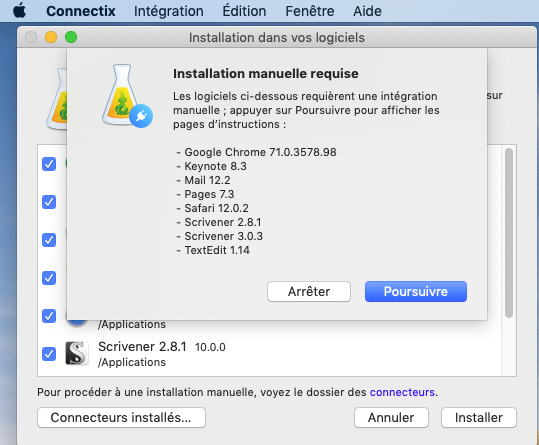Click the Scrivener 2.8.1 app icon

[x=77, y=353]
